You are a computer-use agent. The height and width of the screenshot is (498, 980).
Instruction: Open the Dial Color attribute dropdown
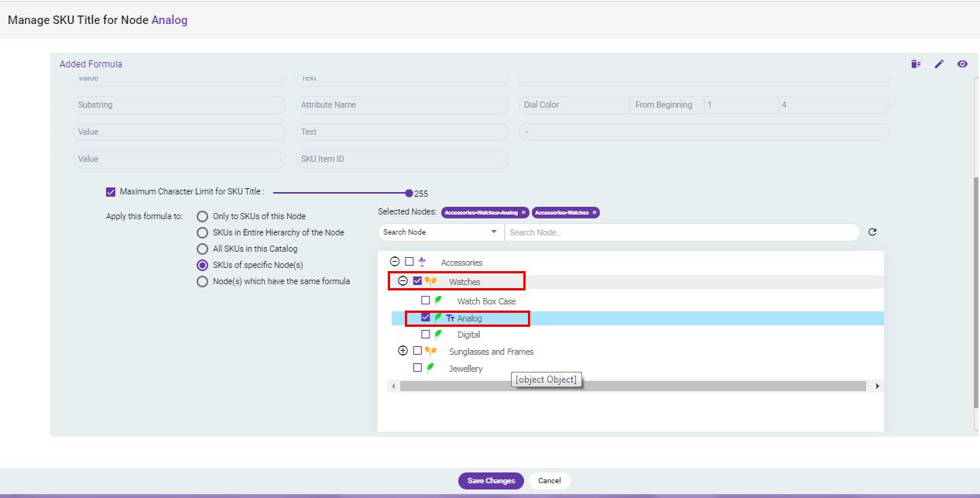coord(574,105)
